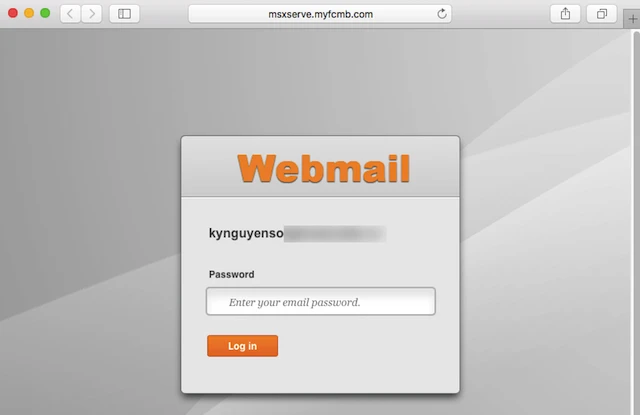Click the vertical scrollbar on right edge
Screen dimensions: 640x415
(x=636, y=222)
